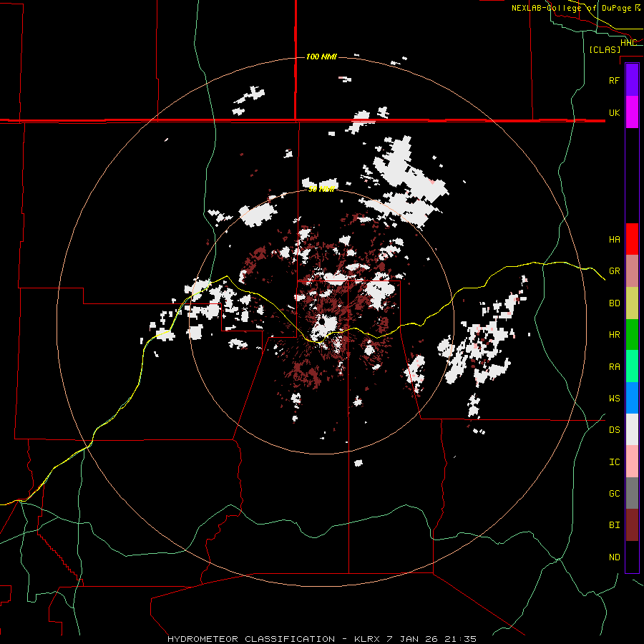
Task: Click the KLRX station identifier
Action: point(369,639)
